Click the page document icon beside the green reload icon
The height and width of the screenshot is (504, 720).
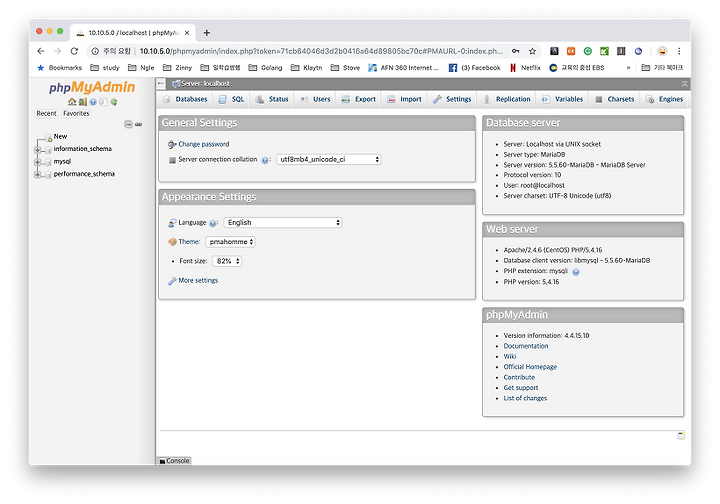(x=103, y=102)
